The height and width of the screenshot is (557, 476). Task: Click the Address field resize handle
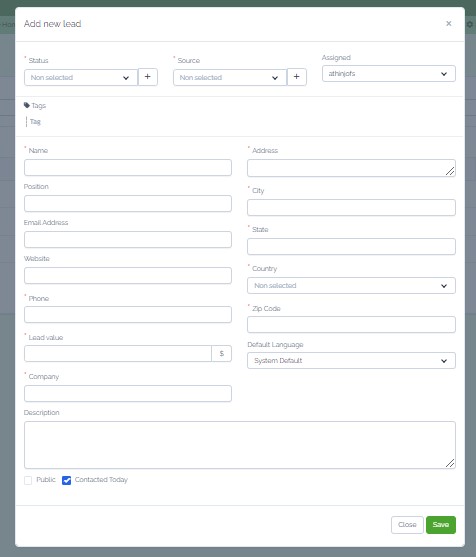(x=450, y=171)
